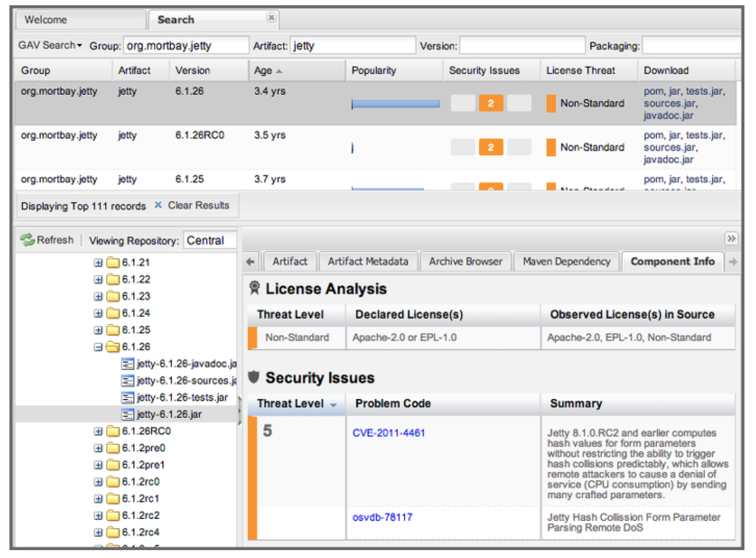
Task: Open the osvdb-78117 problem code link
Action: pos(382,517)
